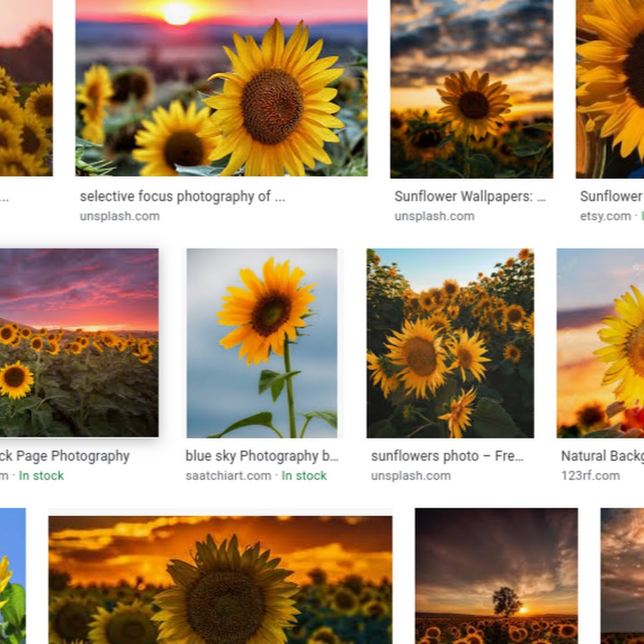644x644 pixels.
Task: Open the pink-sky sunflower field thumbnail
Action: [79, 343]
